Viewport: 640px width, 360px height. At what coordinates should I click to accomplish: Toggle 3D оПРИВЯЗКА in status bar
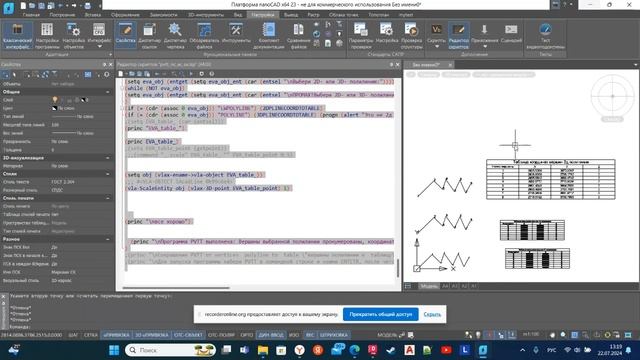coord(152,335)
